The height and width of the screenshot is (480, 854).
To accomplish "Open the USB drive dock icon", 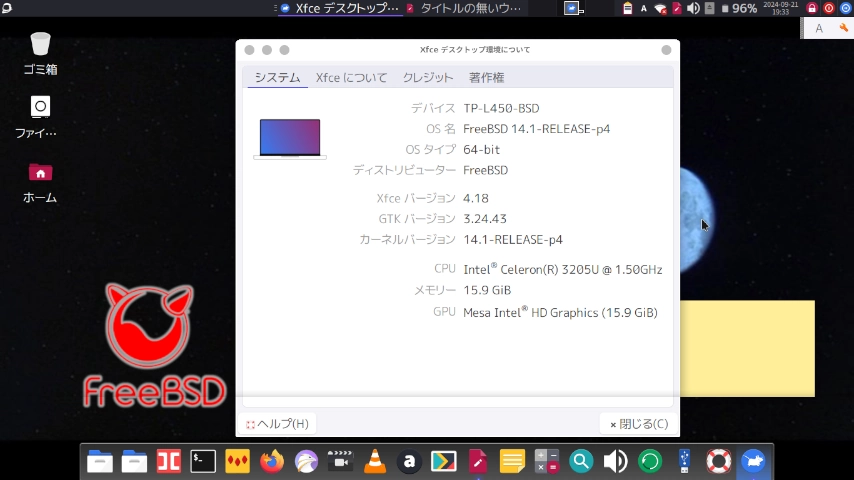I will pyautogui.click(x=684, y=461).
